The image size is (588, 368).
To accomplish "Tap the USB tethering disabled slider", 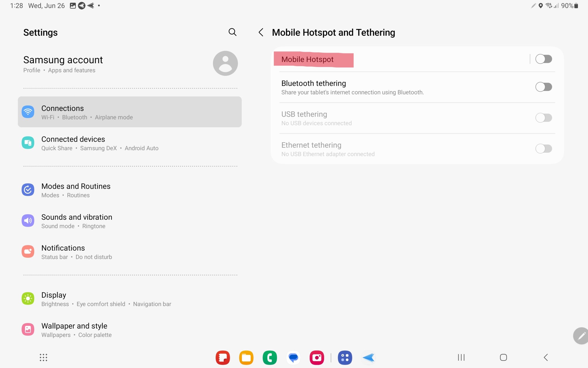I will (544, 118).
